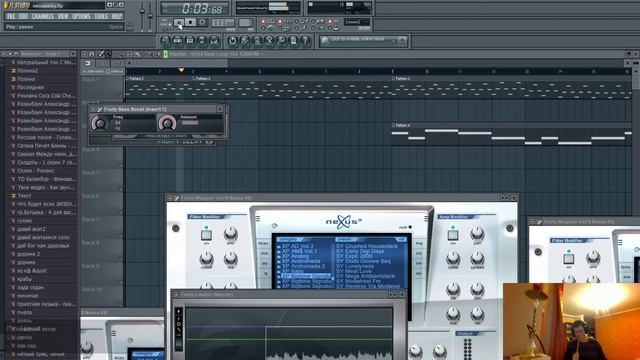The image size is (640, 360).
Task: Select the XP Analog category in Nexus
Action: tap(295, 256)
